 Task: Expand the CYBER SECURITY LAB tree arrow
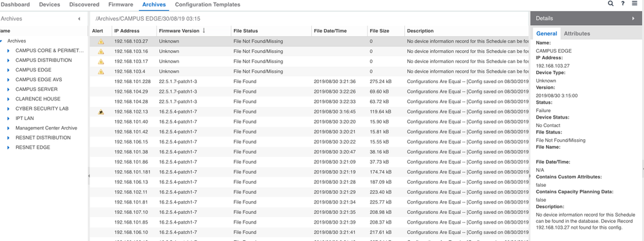click(8, 109)
